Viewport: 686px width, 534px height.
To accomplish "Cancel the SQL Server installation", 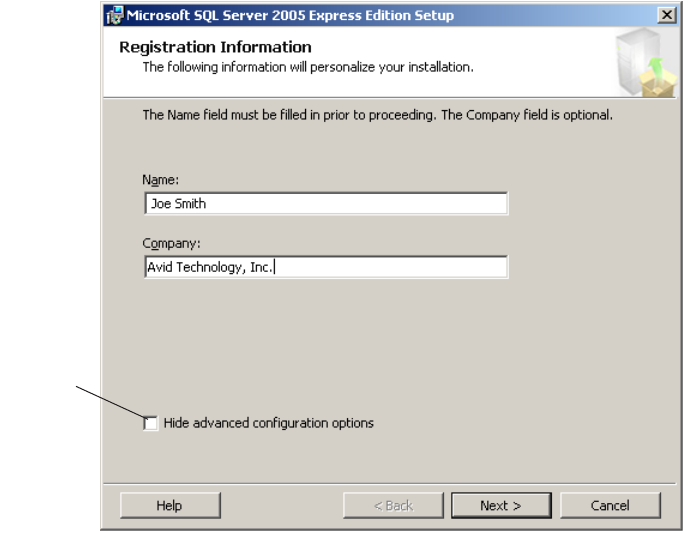I will pyautogui.click(x=610, y=505).
